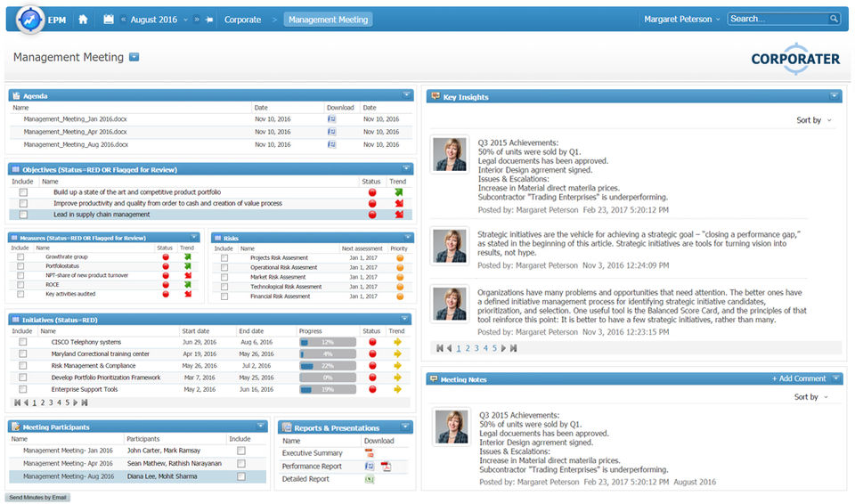Include CISCO Telephony systems initiative
The width and height of the screenshot is (855, 504).
click(22, 342)
